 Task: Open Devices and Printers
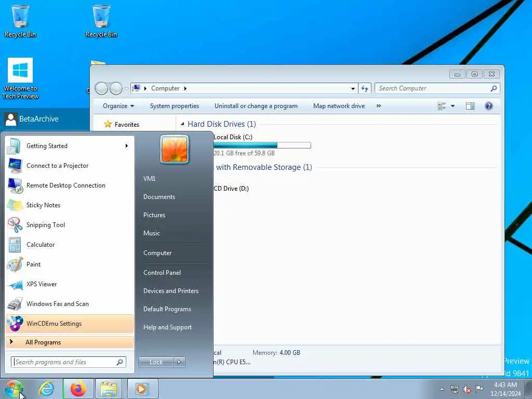[x=170, y=291]
